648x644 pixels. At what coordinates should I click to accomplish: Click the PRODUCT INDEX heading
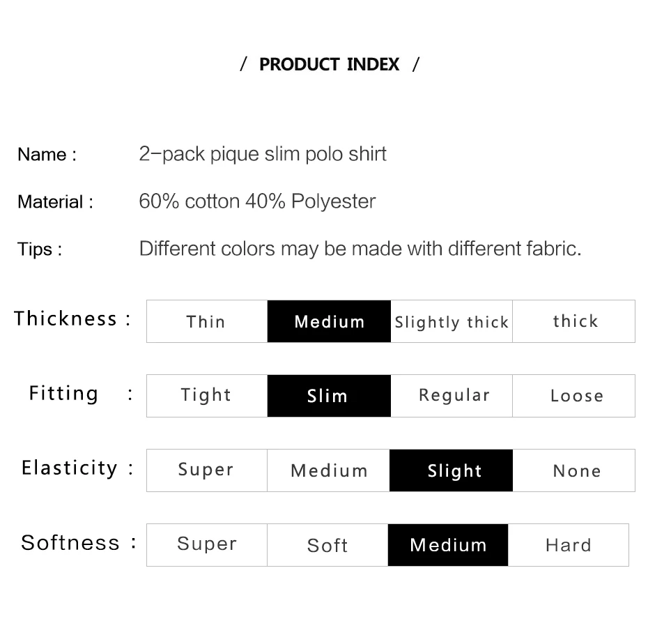pos(329,65)
